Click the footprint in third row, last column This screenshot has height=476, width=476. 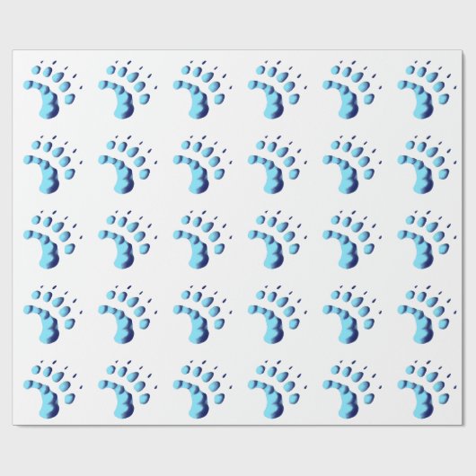click(427, 239)
